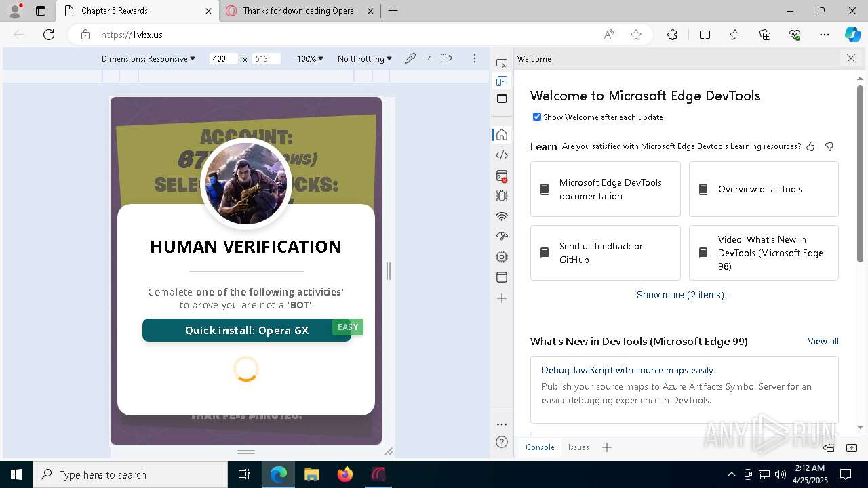Click the color picker eyedropper in device toolbar
Viewport: 868px width, 488px height.
410,59
